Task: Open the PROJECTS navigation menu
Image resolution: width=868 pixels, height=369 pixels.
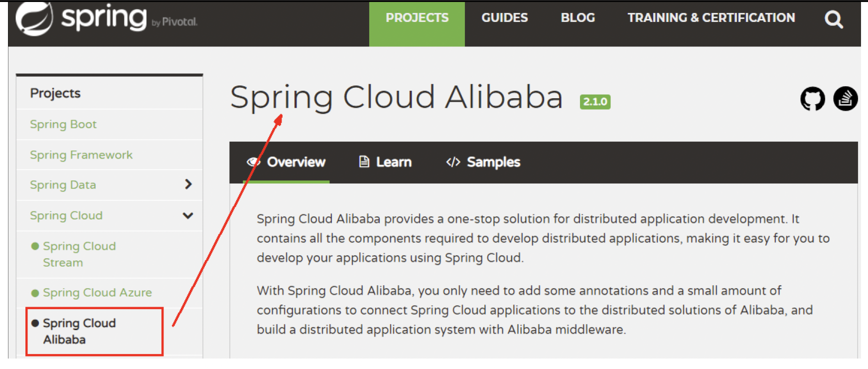Action: (417, 18)
